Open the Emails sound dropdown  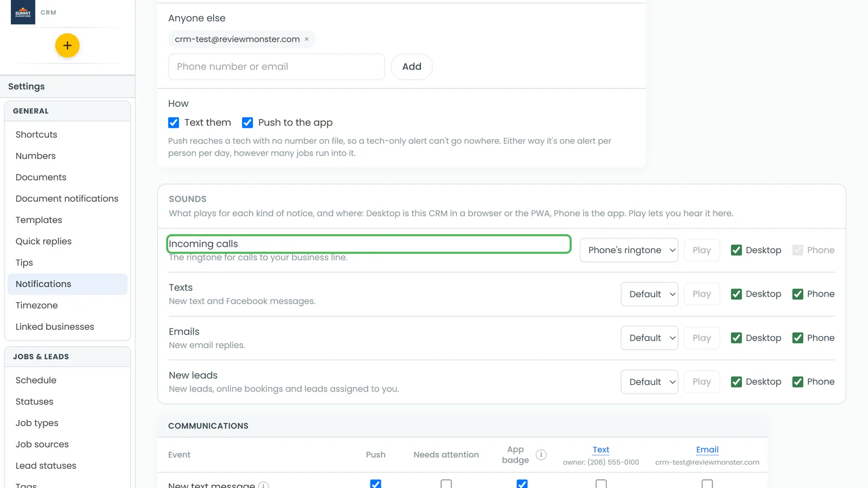tap(649, 338)
